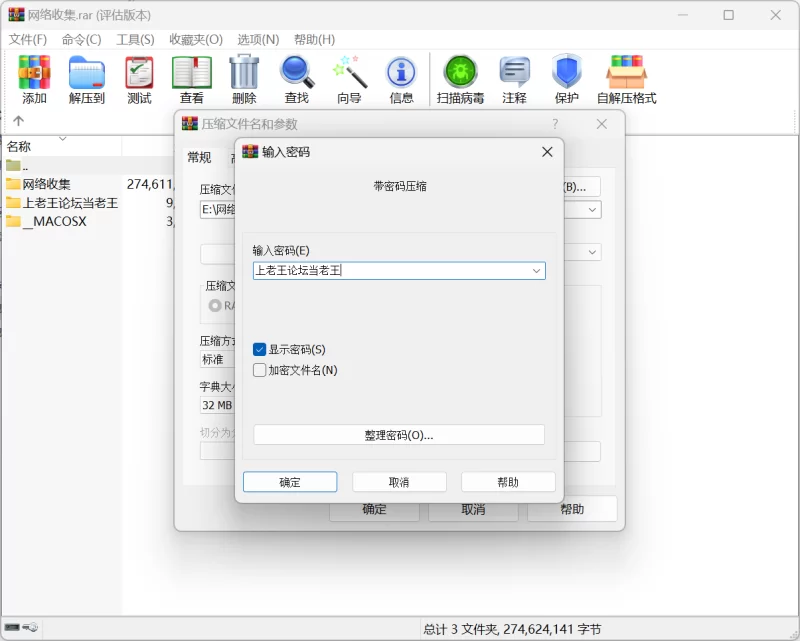This screenshot has height=641, width=800.
Task: Click the Test (测试) archive icon
Action: coord(139,79)
